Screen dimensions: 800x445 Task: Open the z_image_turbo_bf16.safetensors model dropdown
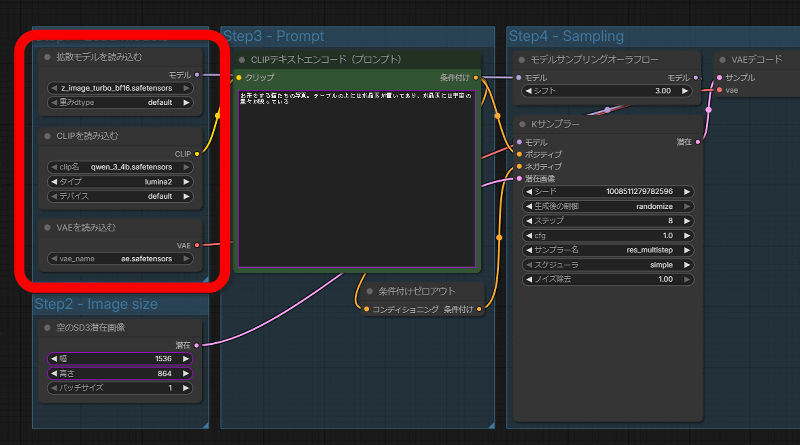pos(119,88)
